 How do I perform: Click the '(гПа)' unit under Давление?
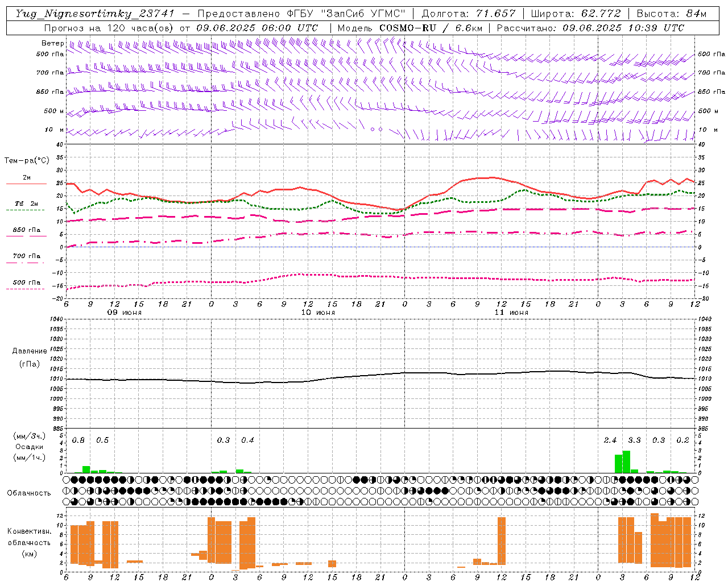point(30,364)
